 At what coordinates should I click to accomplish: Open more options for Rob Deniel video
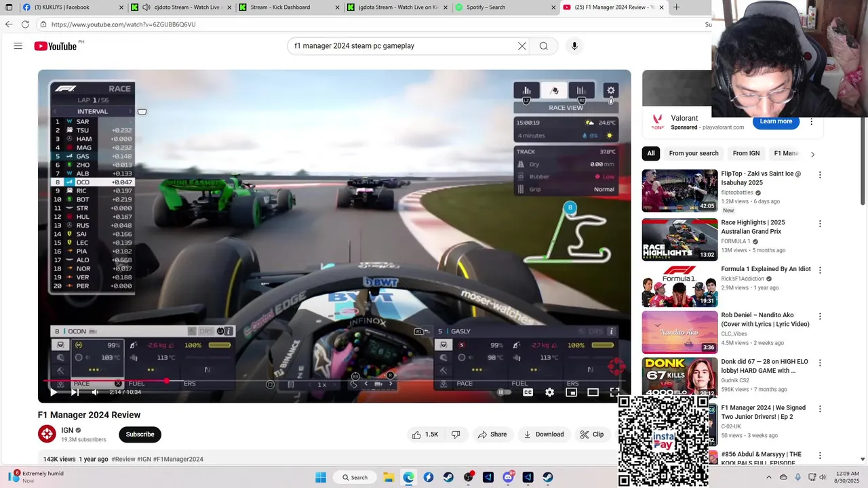click(x=819, y=317)
